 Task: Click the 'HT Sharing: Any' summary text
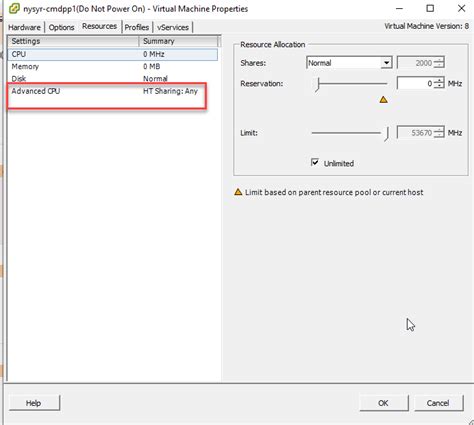coord(170,91)
